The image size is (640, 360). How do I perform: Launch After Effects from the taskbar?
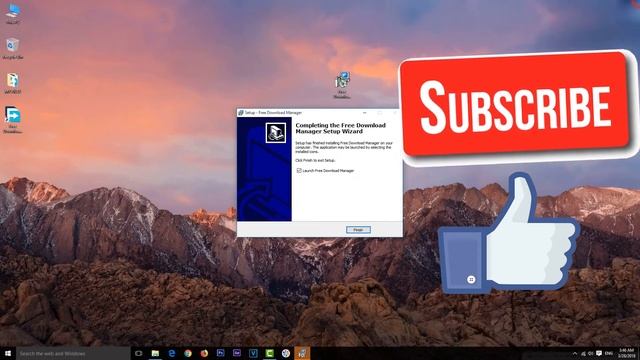[237, 353]
